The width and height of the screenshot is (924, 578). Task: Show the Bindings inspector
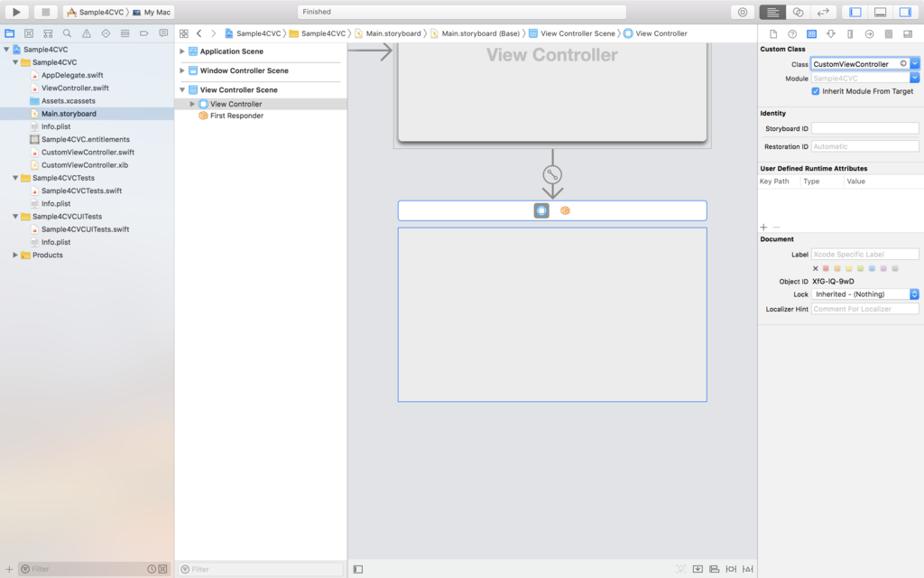click(889, 34)
